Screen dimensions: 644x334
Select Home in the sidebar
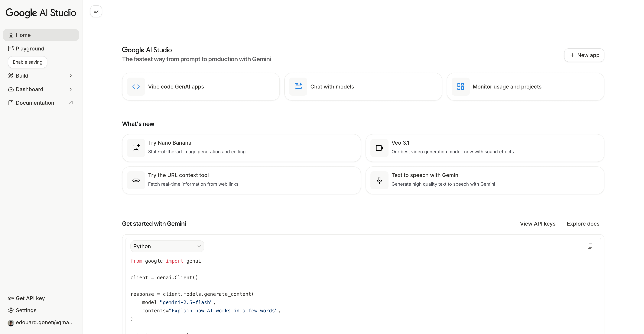(23, 35)
